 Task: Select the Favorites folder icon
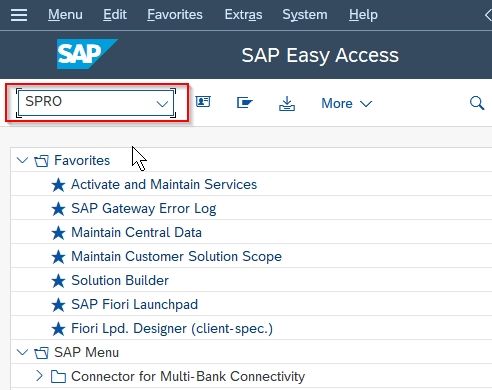pyautogui.click(x=41, y=161)
